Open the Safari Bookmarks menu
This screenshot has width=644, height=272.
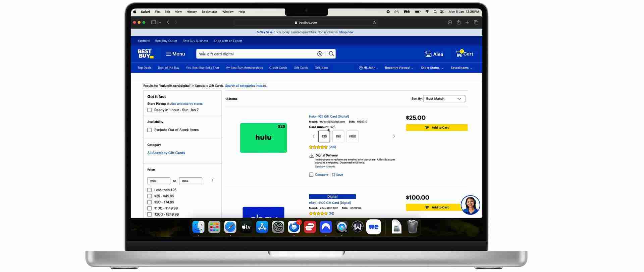click(209, 12)
